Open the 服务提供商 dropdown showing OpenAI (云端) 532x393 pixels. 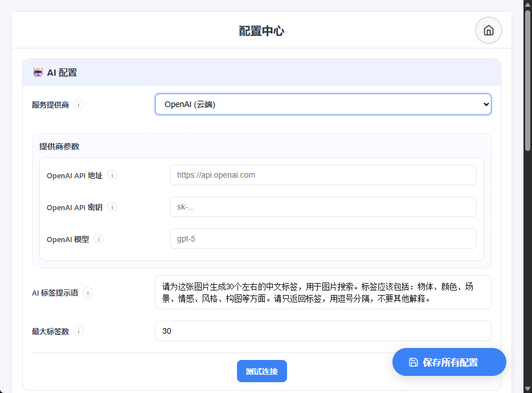coord(323,104)
